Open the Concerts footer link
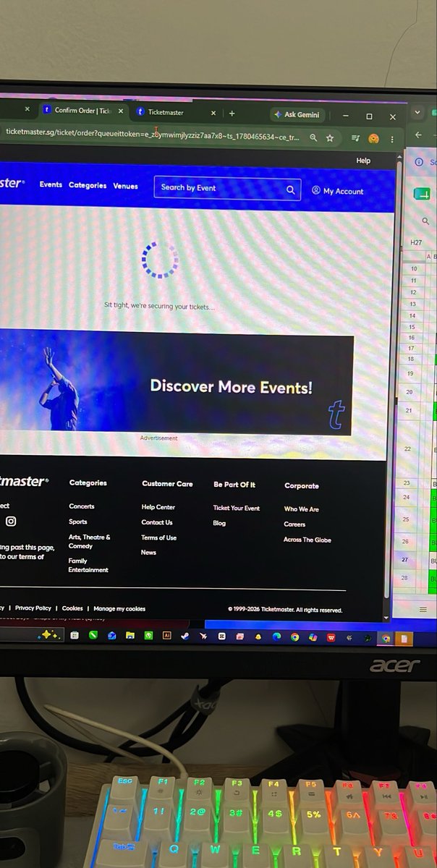 [x=82, y=506]
